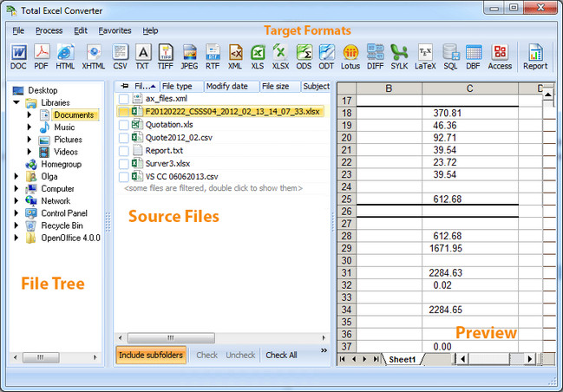Viewport: 563px width, 392px height.
Task: Click the preview horizontal scrollbar
Action: click(x=503, y=358)
